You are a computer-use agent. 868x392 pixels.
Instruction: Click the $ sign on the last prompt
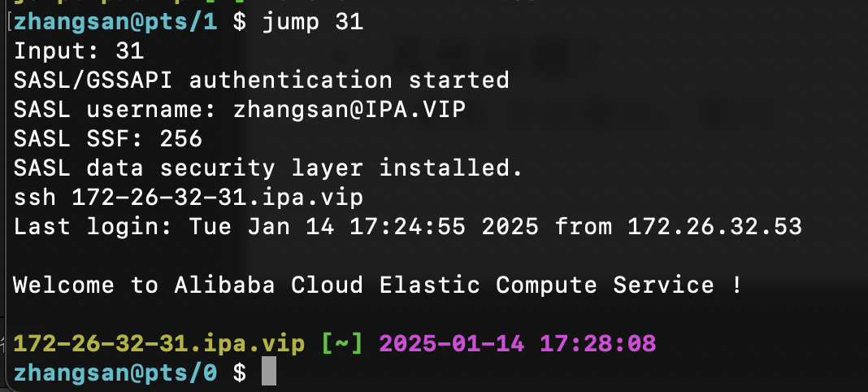(x=239, y=373)
